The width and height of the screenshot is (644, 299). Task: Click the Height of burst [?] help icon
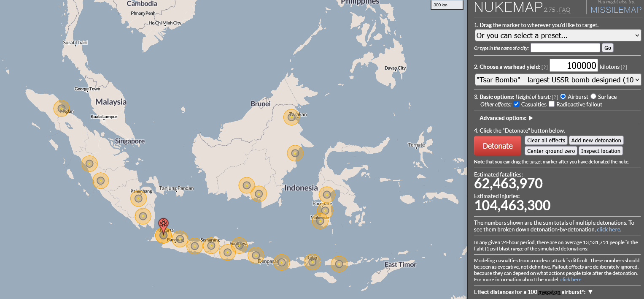tap(555, 97)
